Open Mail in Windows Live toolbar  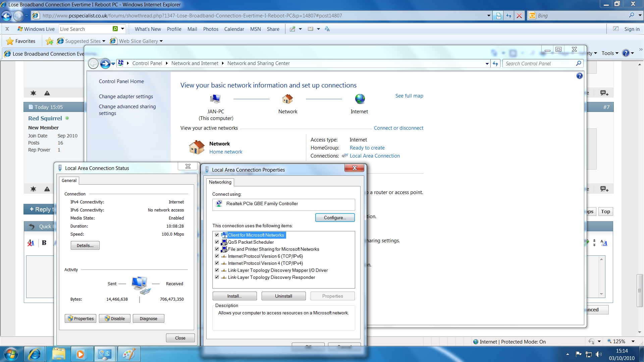click(192, 29)
